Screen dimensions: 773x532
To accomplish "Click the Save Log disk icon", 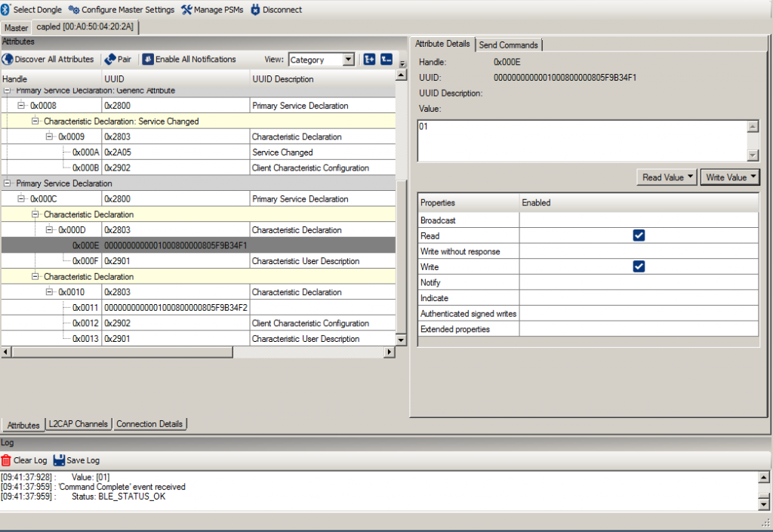I will pos(57,460).
